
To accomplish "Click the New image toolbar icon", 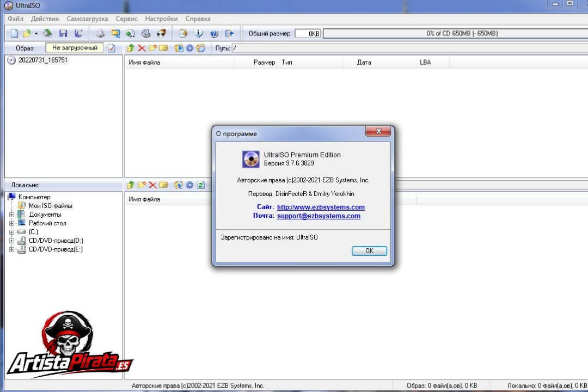I will click(14, 33).
